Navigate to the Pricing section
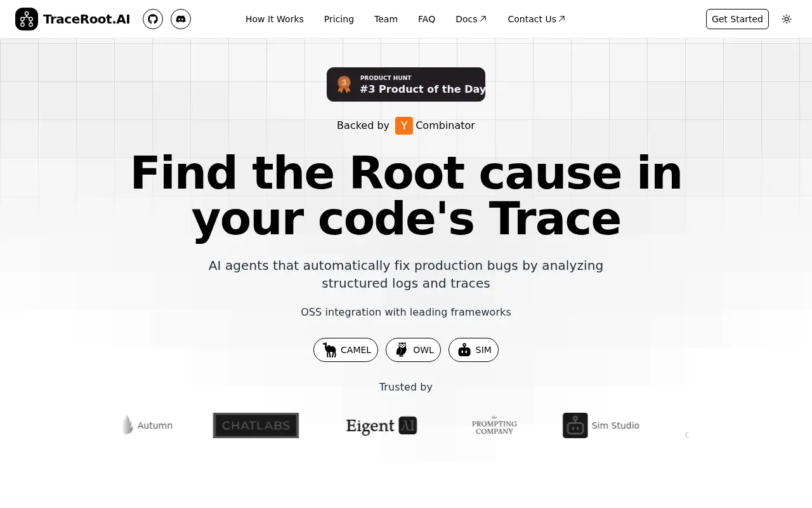Screen dimensions: 812x508 click(339, 19)
